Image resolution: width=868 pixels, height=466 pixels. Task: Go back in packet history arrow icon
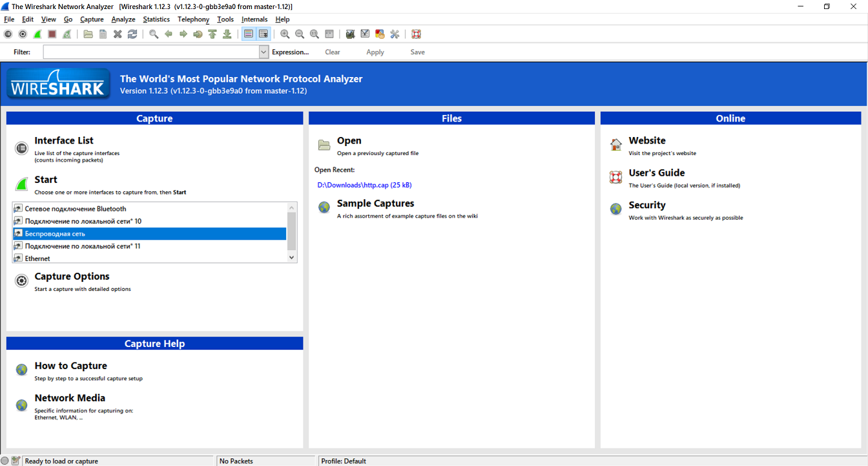click(x=169, y=34)
